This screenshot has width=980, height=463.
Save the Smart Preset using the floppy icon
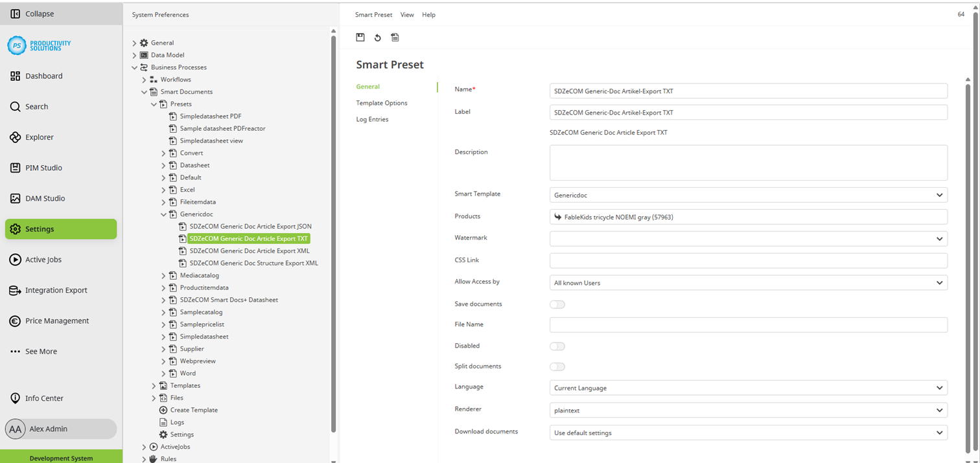[x=360, y=37]
